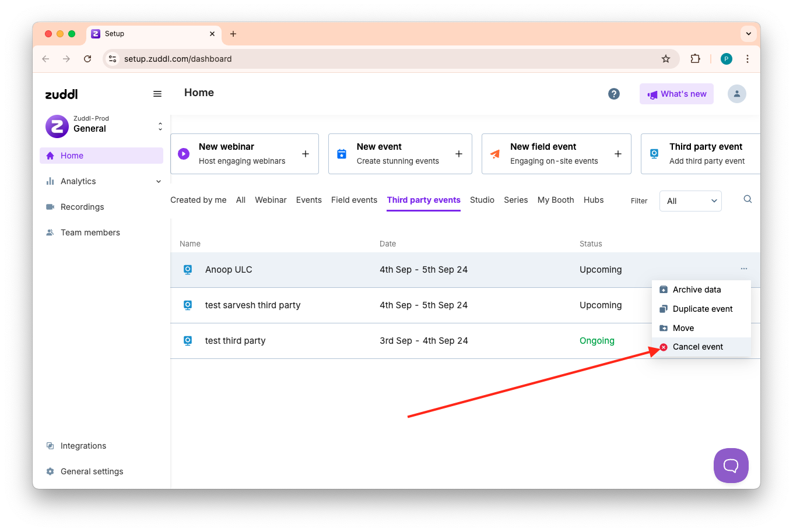Open General settings in the sidebar
793x532 pixels.
coord(92,471)
